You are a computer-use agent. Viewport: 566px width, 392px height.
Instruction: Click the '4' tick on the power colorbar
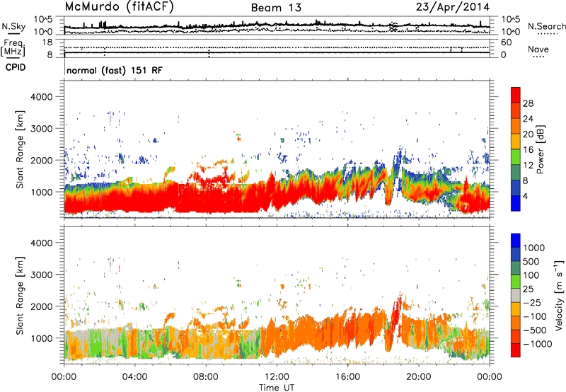point(525,196)
